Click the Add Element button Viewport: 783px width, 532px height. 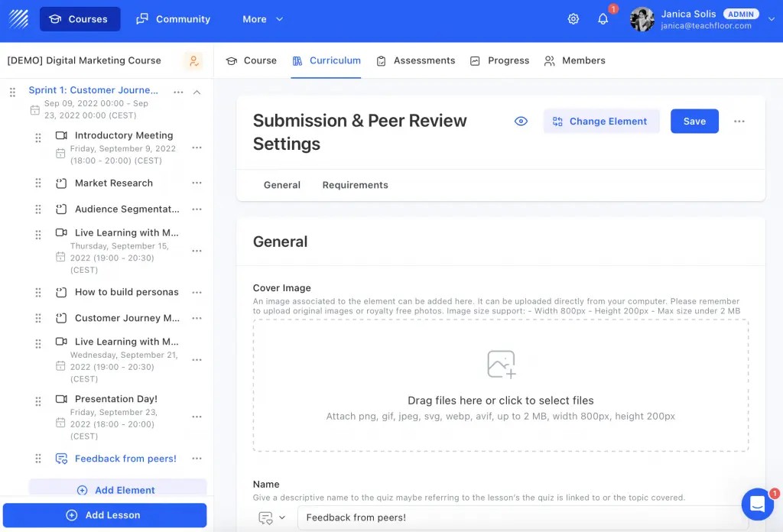click(x=118, y=488)
